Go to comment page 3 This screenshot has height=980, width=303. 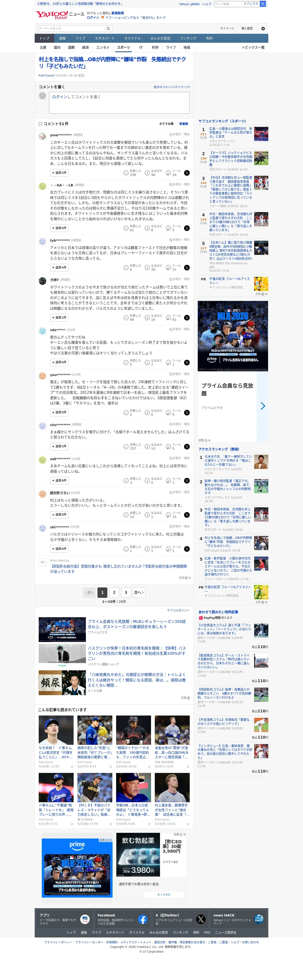pyautogui.click(x=126, y=593)
